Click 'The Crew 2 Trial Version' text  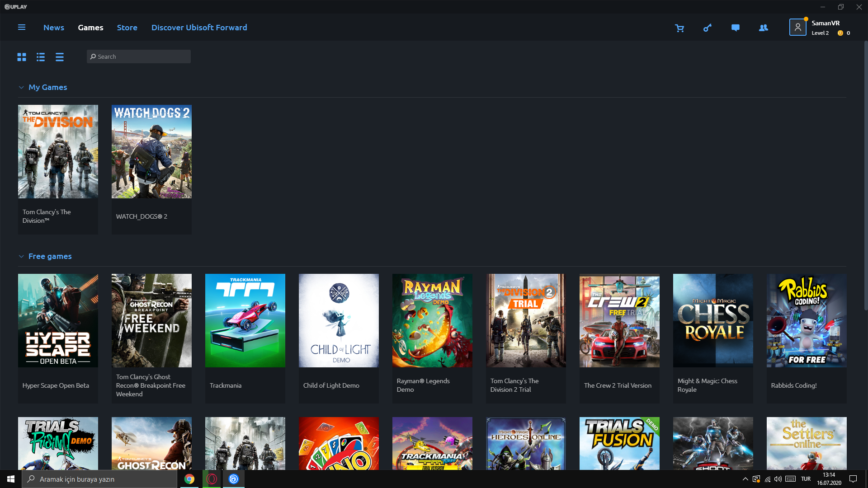click(618, 385)
